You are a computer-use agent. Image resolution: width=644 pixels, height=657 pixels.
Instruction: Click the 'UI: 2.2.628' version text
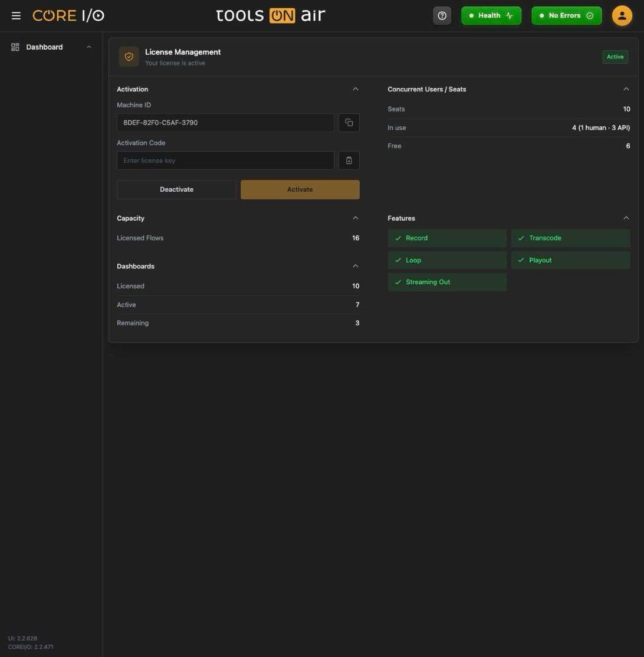pos(22,638)
